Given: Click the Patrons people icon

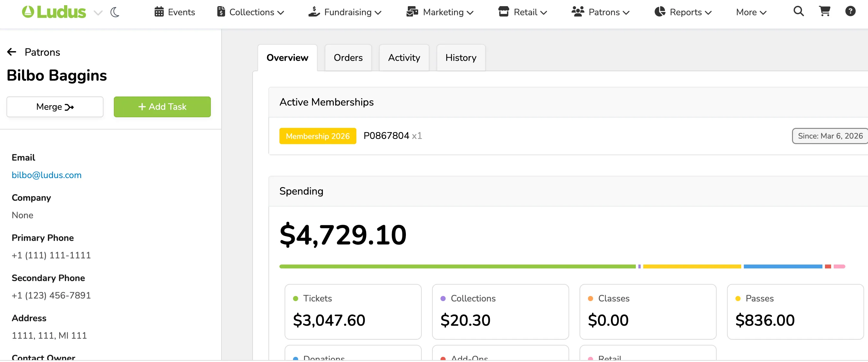Looking at the screenshot, I should tap(578, 12).
